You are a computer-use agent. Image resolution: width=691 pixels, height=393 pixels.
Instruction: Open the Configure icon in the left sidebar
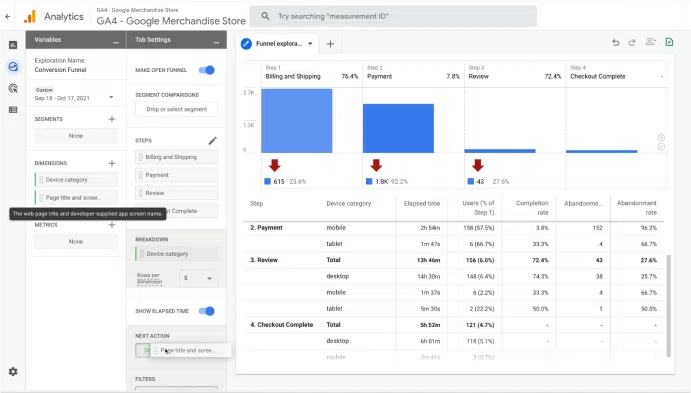(13, 110)
